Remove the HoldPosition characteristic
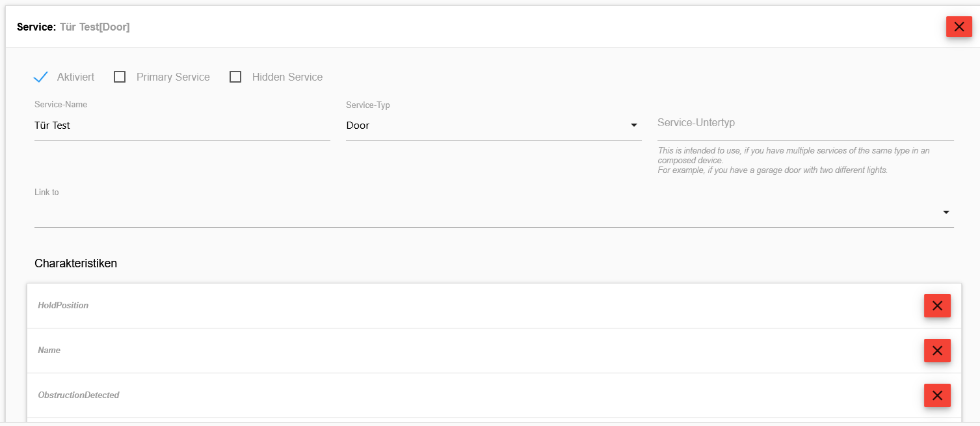 click(937, 306)
